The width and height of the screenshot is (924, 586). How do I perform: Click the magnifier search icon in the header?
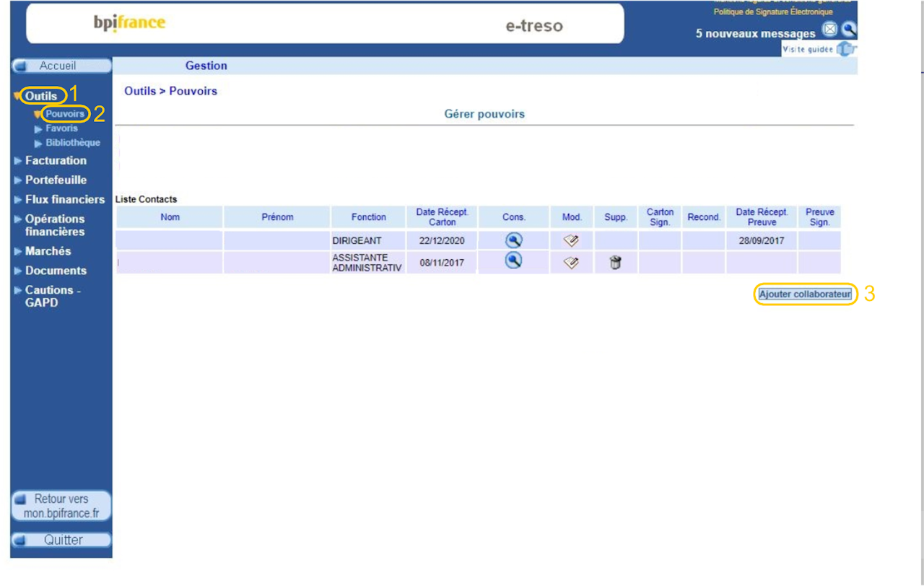[x=848, y=30]
